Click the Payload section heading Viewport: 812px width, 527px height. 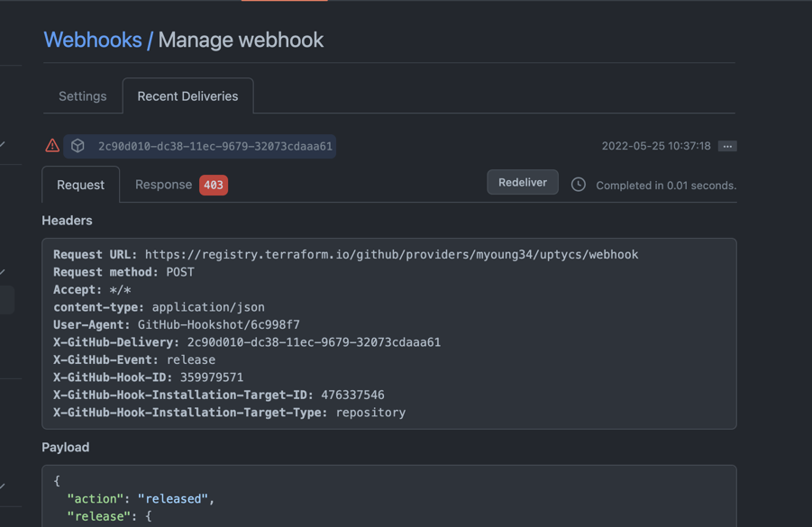(x=65, y=448)
